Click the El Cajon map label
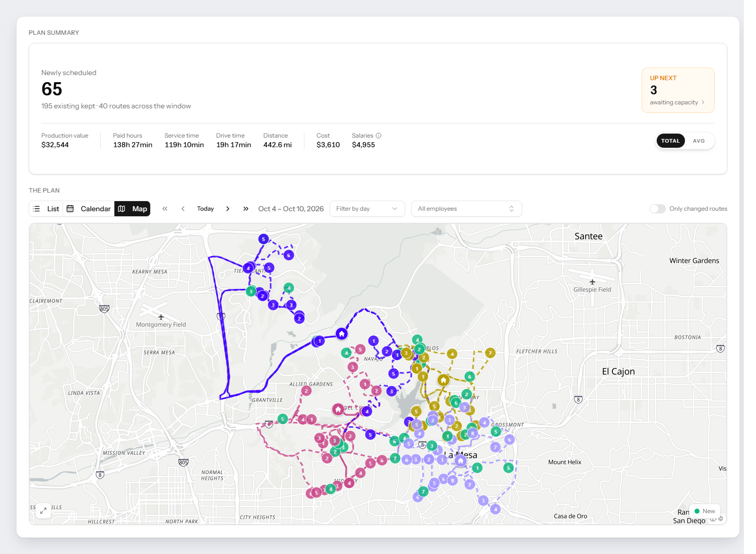 pyautogui.click(x=618, y=372)
